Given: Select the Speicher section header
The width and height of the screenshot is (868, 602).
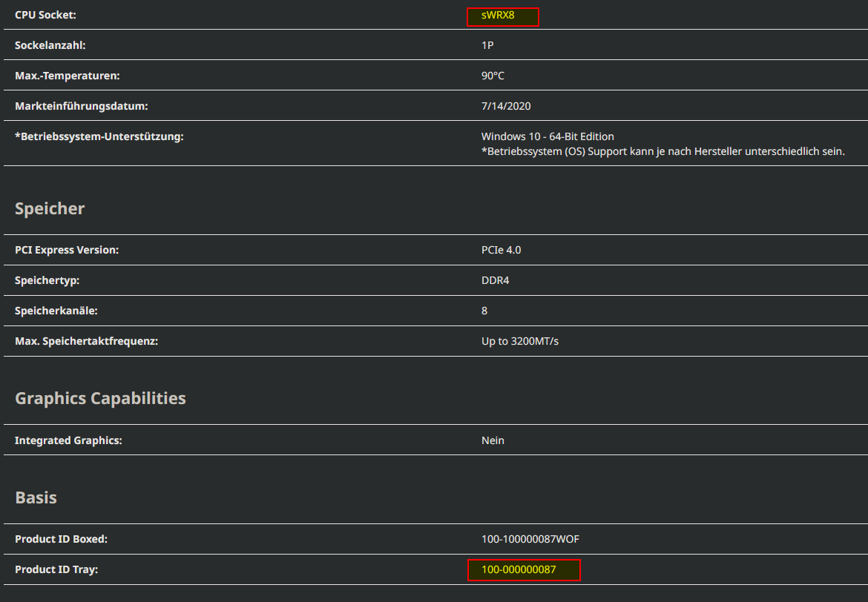Looking at the screenshot, I should point(49,208).
